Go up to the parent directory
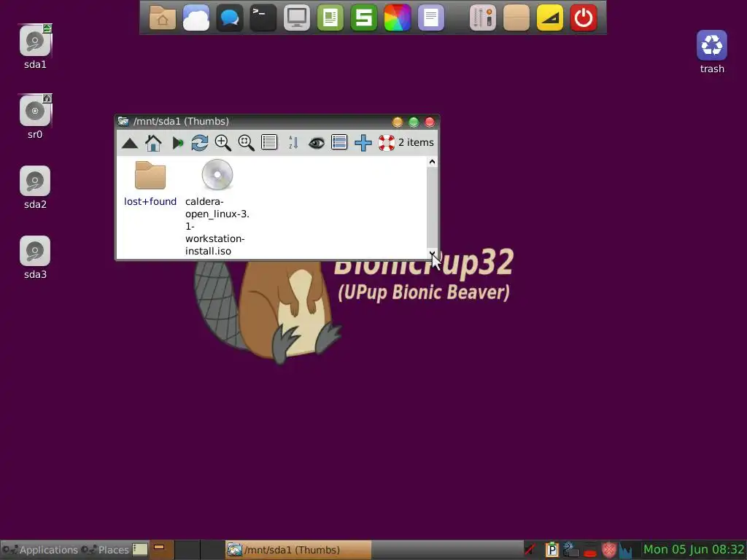The image size is (747, 560). (130, 143)
